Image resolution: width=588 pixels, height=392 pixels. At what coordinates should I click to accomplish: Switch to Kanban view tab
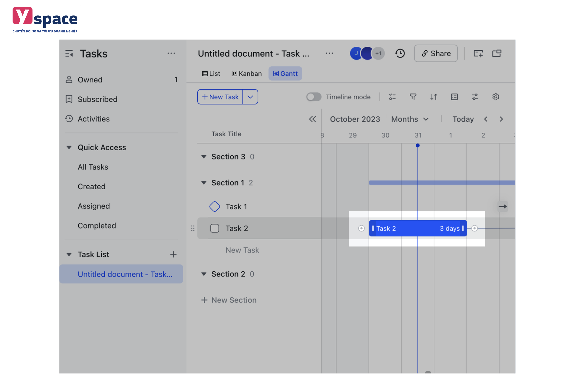pos(247,73)
